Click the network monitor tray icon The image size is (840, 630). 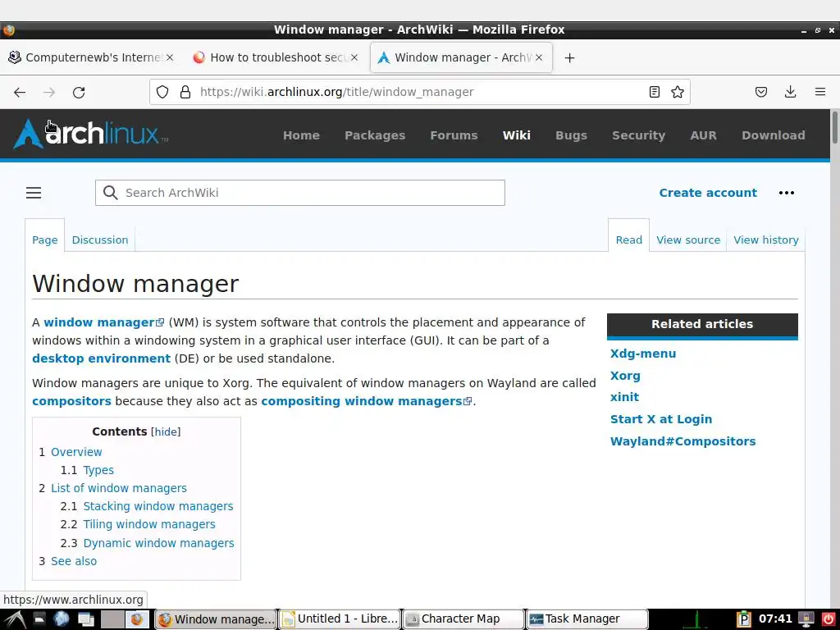pyautogui.click(x=806, y=619)
